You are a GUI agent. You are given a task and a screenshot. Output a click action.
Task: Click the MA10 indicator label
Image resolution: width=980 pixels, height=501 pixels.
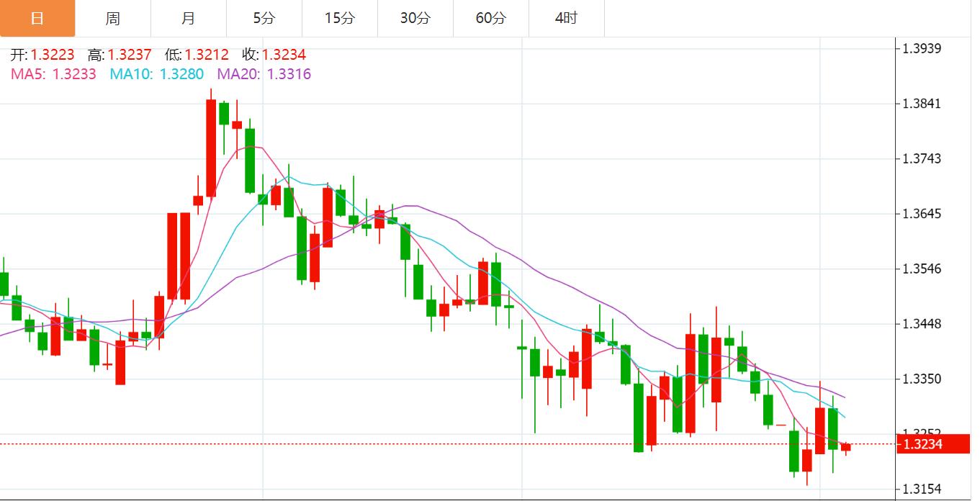(x=156, y=74)
